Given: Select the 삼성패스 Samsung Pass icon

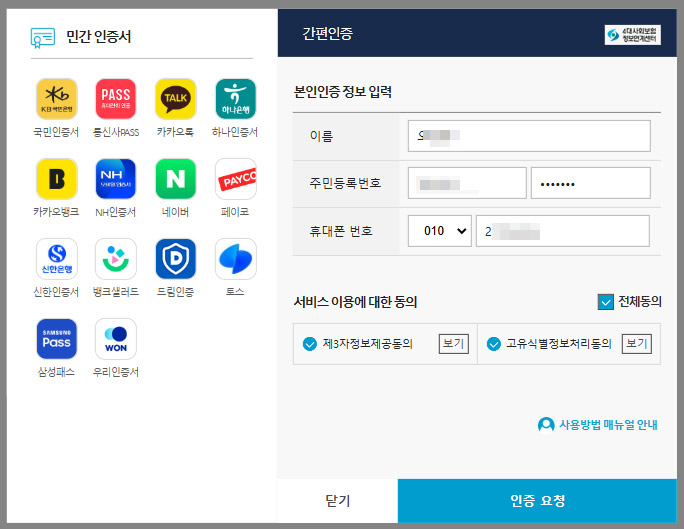Looking at the screenshot, I should pyautogui.click(x=56, y=339).
